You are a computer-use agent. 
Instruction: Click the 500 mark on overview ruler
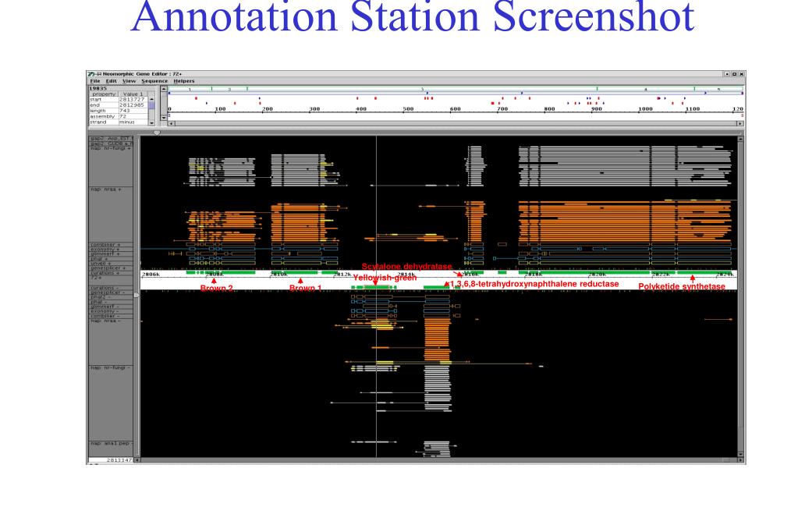point(408,109)
